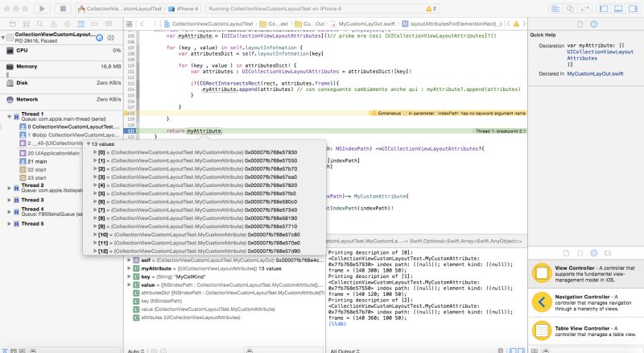Image resolution: width=644 pixels, height=353 pixels.
Task: Expand the self variable row
Action: coord(129,260)
